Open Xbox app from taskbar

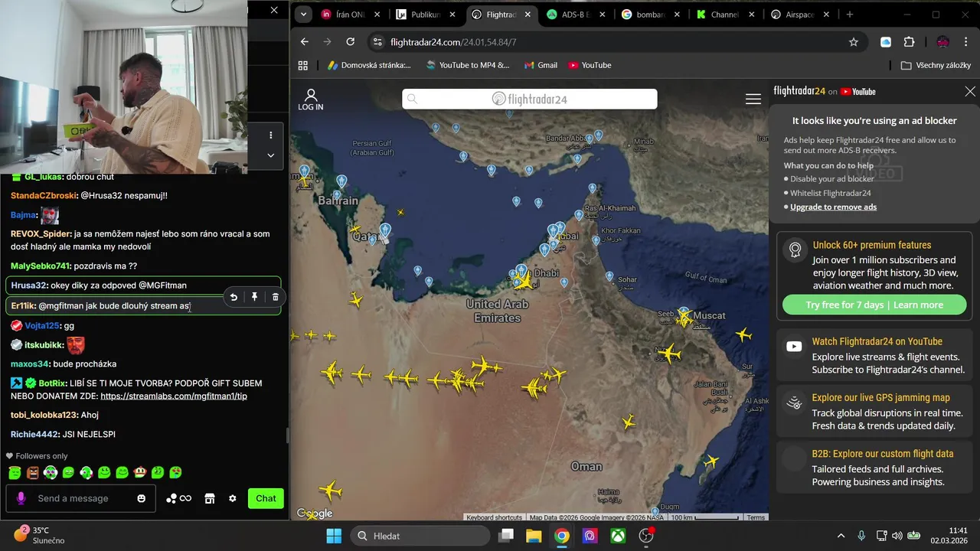click(x=617, y=536)
